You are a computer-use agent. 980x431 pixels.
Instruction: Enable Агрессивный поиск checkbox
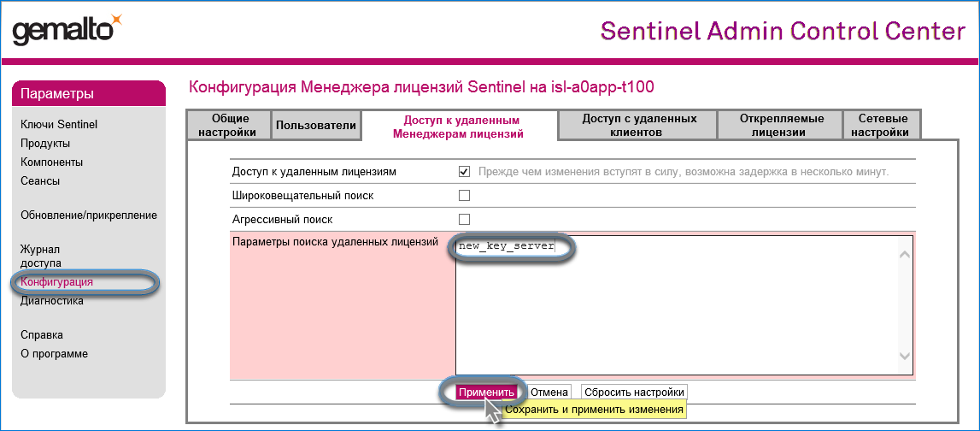tap(465, 219)
